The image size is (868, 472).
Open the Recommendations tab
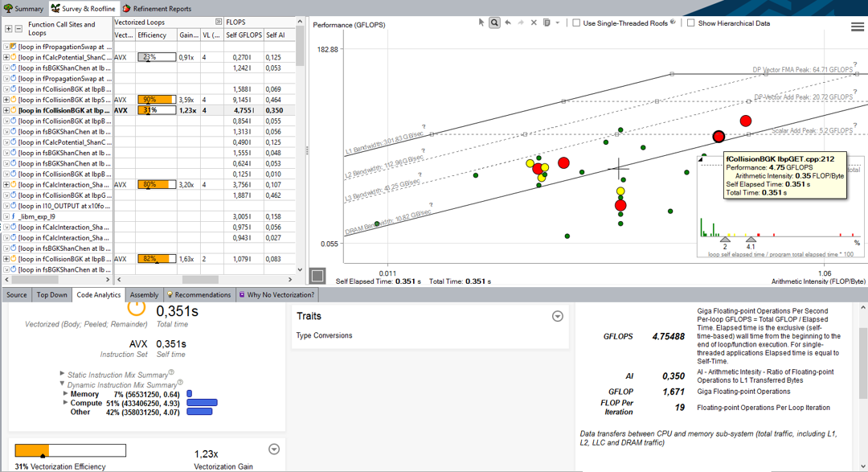click(199, 295)
